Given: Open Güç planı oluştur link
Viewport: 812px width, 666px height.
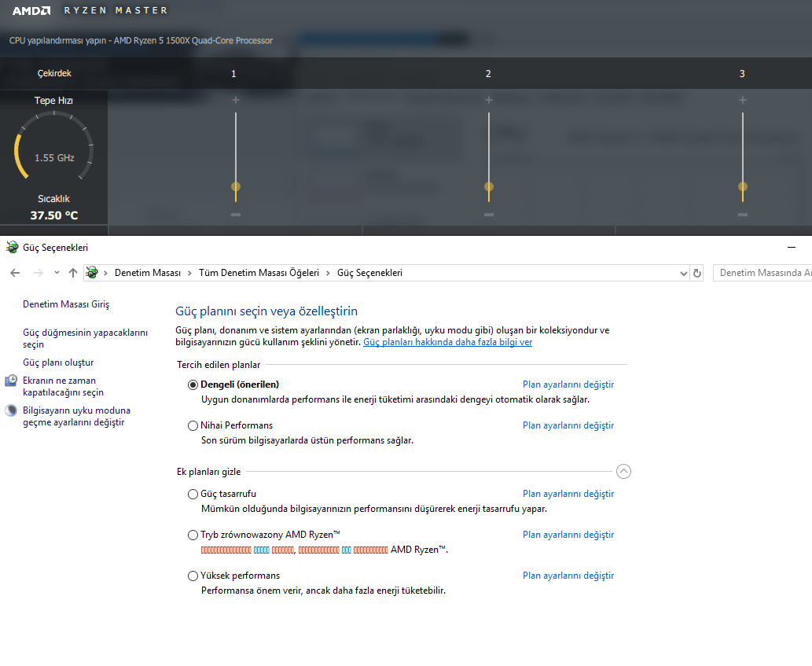Looking at the screenshot, I should click(58, 362).
